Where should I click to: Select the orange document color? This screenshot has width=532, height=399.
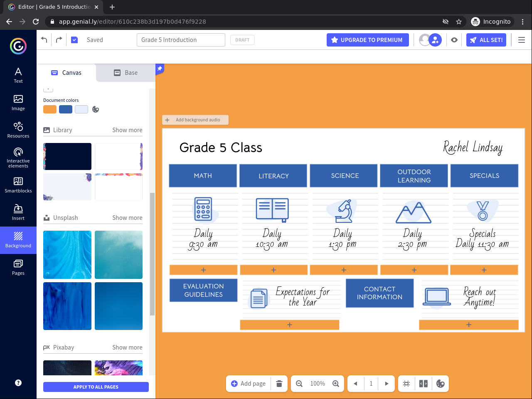point(50,109)
